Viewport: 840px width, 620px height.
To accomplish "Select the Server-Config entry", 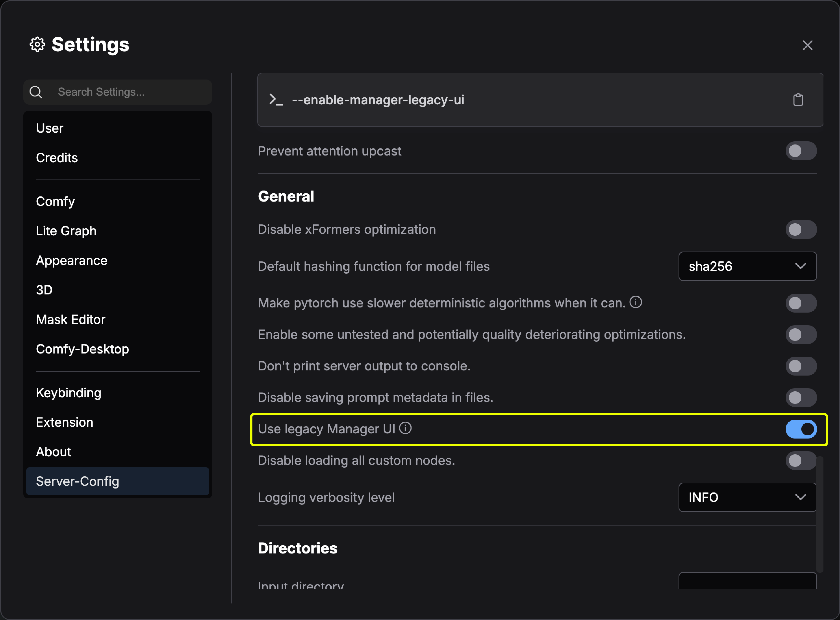I will pos(77,481).
